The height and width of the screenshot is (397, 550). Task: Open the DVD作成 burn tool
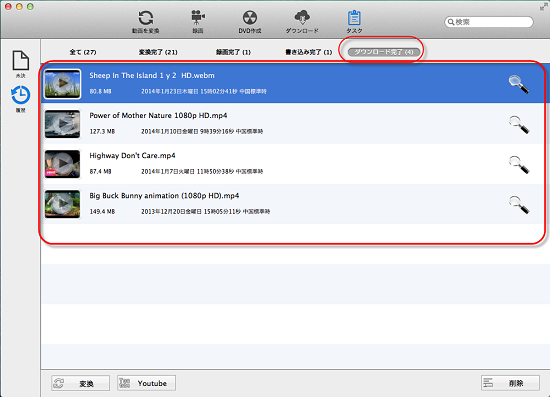[x=250, y=22]
